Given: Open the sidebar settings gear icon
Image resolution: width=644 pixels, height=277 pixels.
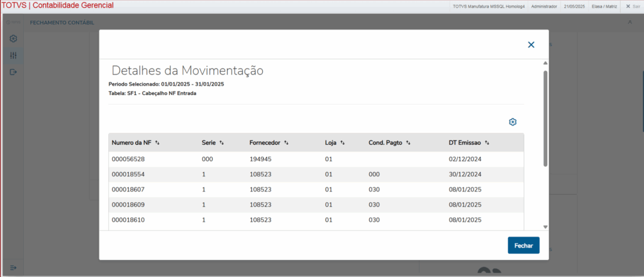Looking at the screenshot, I should click(x=13, y=38).
